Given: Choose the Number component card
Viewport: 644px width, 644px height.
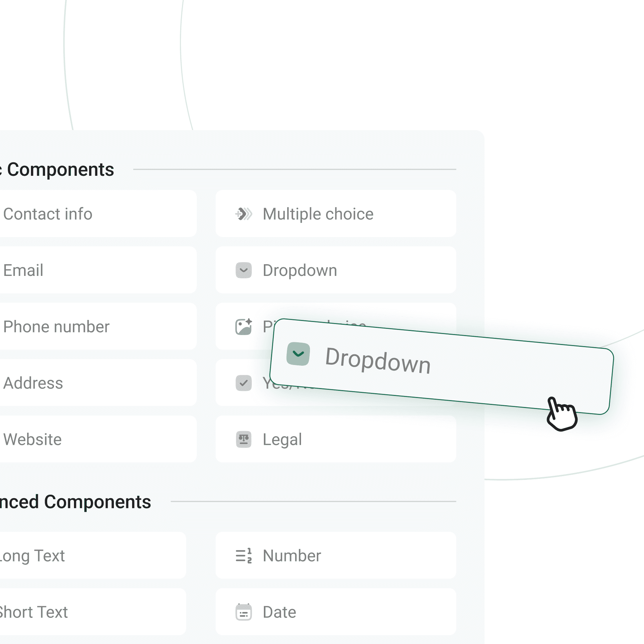Looking at the screenshot, I should [x=335, y=556].
